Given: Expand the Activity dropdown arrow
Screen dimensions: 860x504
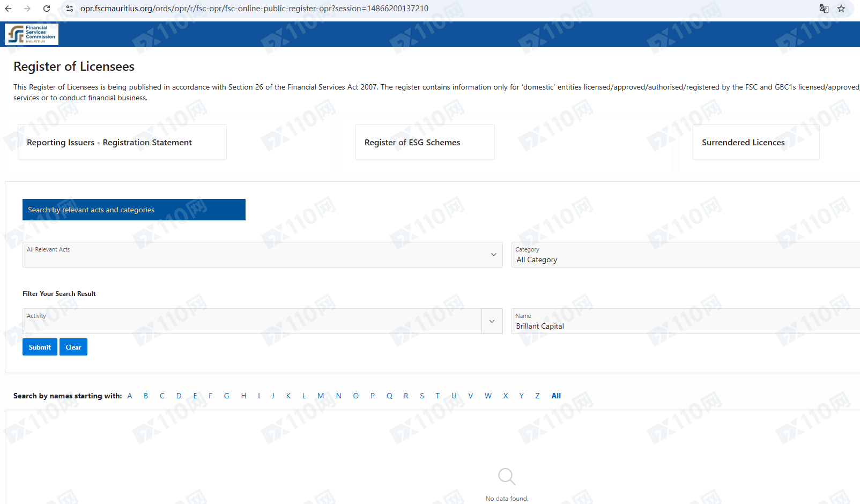Looking at the screenshot, I should point(492,321).
